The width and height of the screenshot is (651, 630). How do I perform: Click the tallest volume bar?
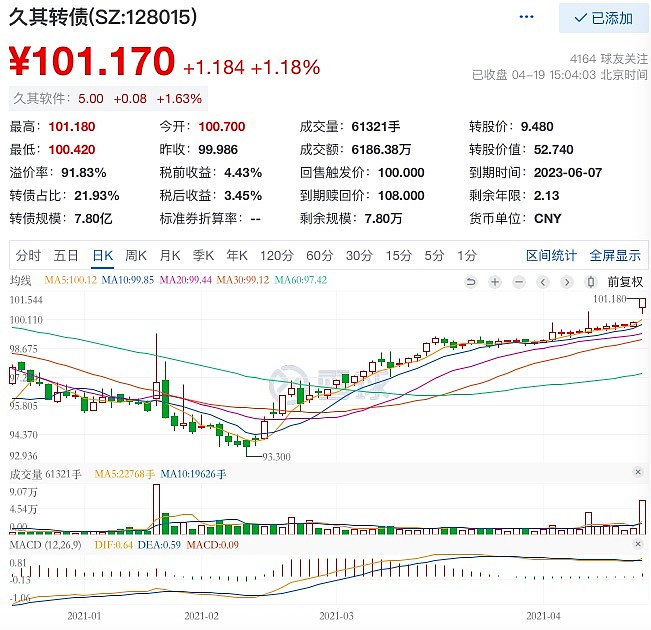pyautogui.click(x=156, y=509)
